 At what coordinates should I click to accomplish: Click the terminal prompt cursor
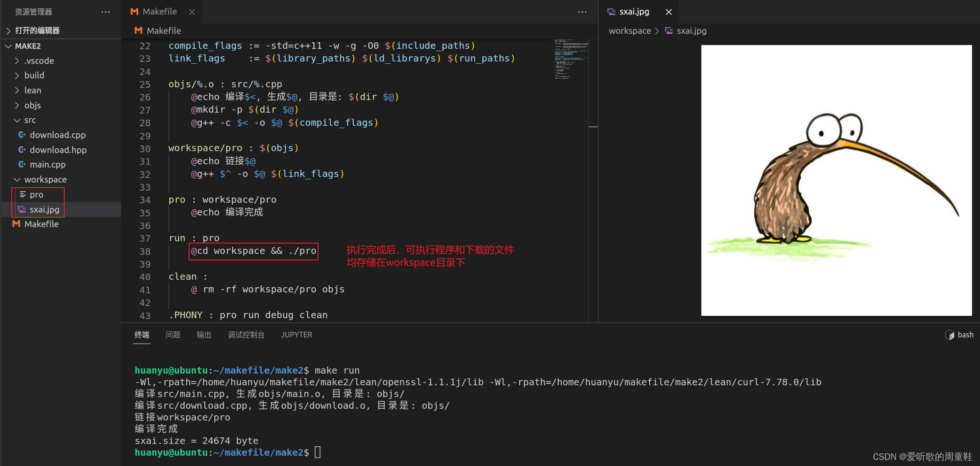point(318,452)
